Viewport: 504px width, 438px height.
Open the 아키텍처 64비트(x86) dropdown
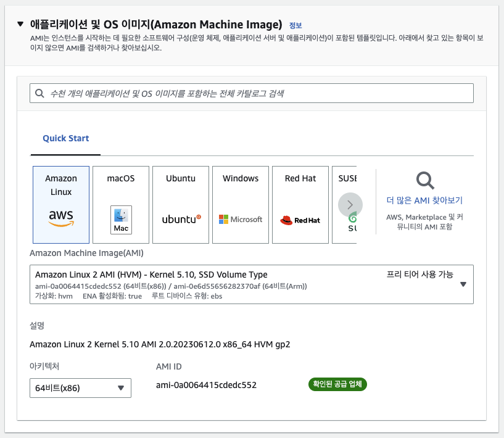click(80, 388)
